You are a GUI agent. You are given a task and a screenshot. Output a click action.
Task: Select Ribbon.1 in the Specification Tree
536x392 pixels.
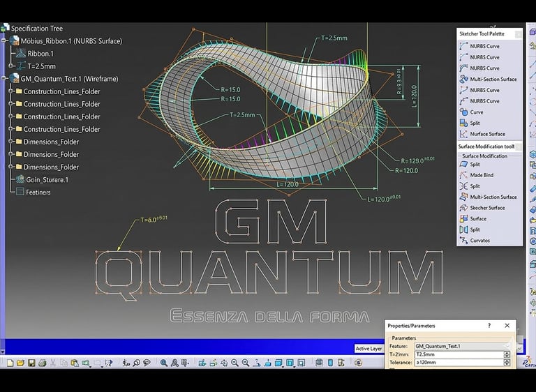click(40, 54)
